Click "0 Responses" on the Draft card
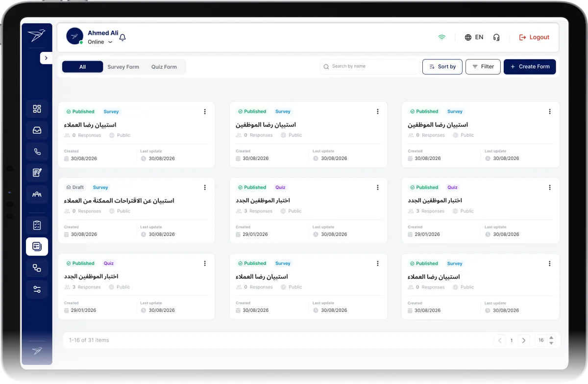 pyautogui.click(x=83, y=211)
